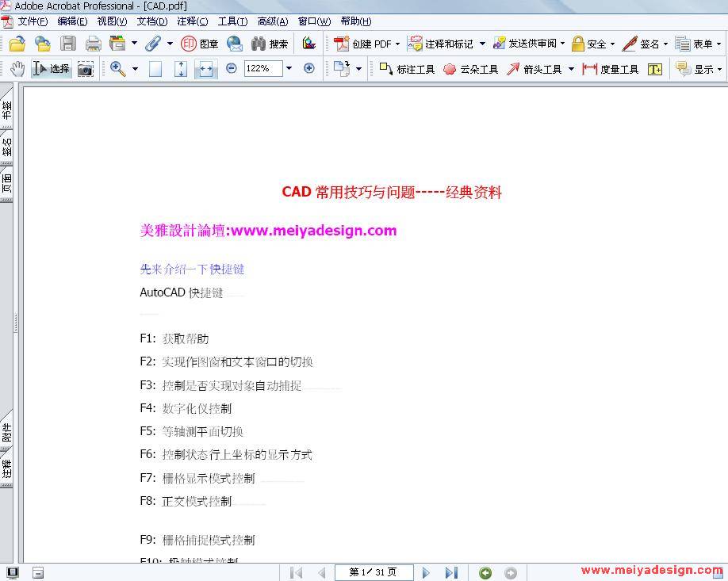The height and width of the screenshot is (581, 728).
Task: Click the zoom in plus button
Action: point(309,69)
